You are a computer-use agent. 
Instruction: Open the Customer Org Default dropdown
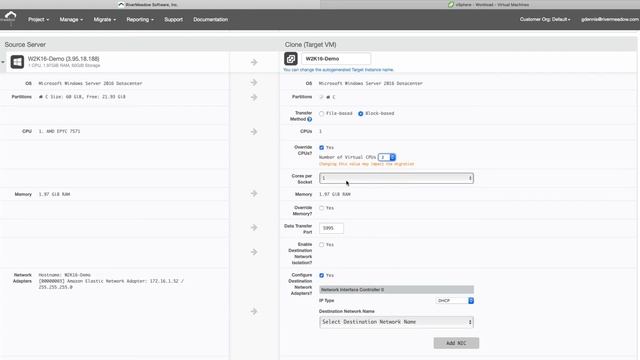click(545, 19)
